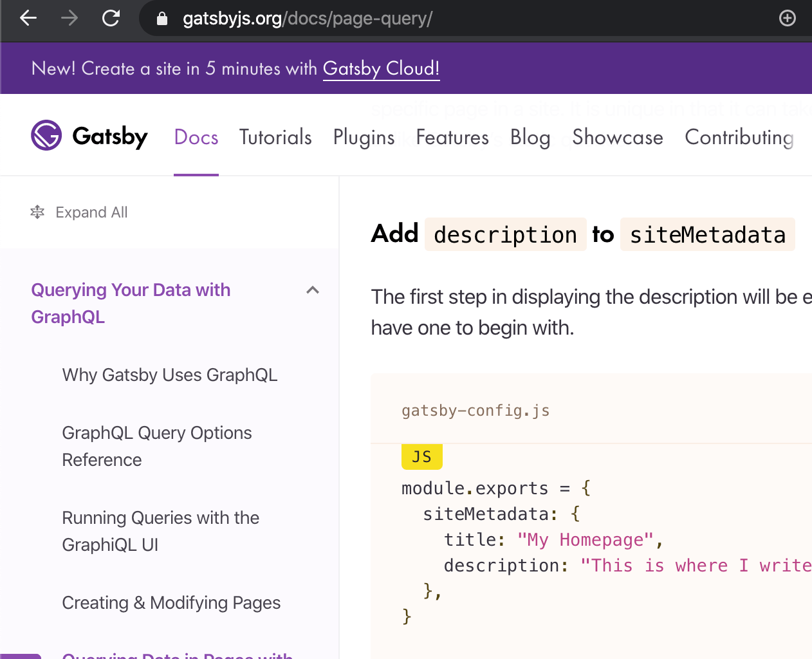The image size is (812, 659).
Task: Click the gatsby-config.js file name label
Action: [x=475, y=411]
